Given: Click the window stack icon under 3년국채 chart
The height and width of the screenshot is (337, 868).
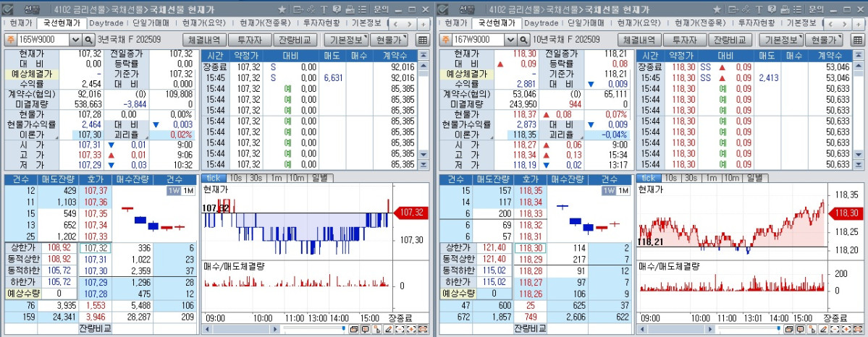Looking at the screenshot, I should 354,329.
